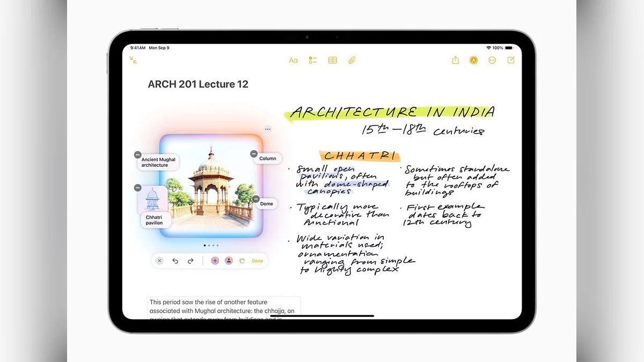Open Image Playground ellipsis menu above image
This screenshot has width=644, height=362.
(x=267, y=129)
